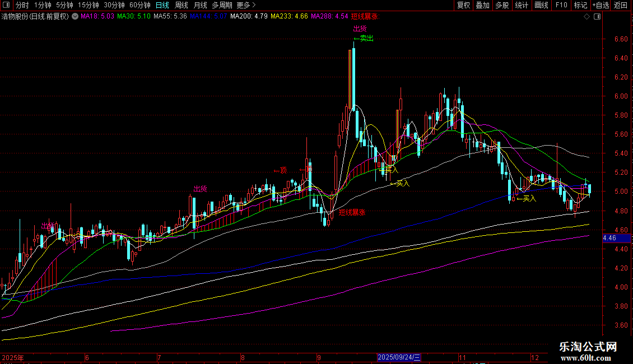Add stock via +自选 button
633x364 pixels.
pyautogui.click(x=601, y=5)
